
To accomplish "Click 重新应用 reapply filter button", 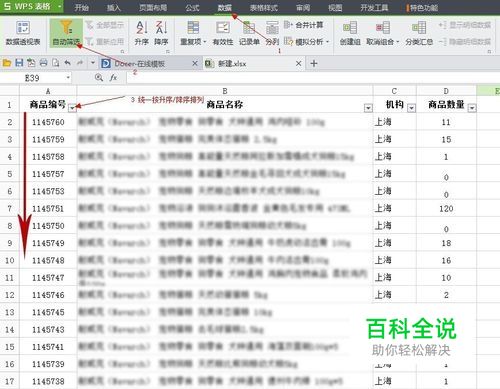I will [104, 42].
